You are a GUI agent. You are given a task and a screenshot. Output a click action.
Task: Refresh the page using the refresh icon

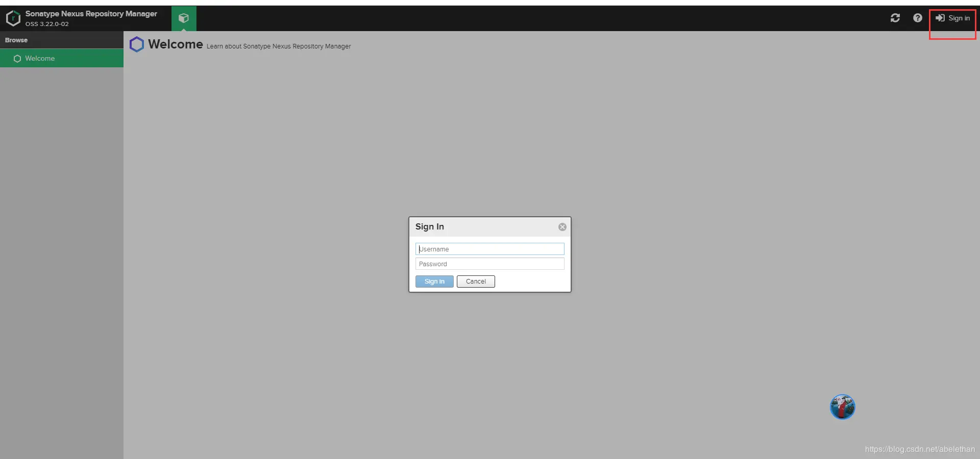click(895, 18)
